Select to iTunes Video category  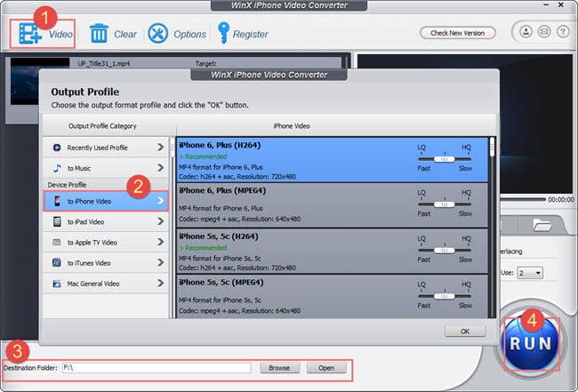pyautogui.click(x=106, y=263)
